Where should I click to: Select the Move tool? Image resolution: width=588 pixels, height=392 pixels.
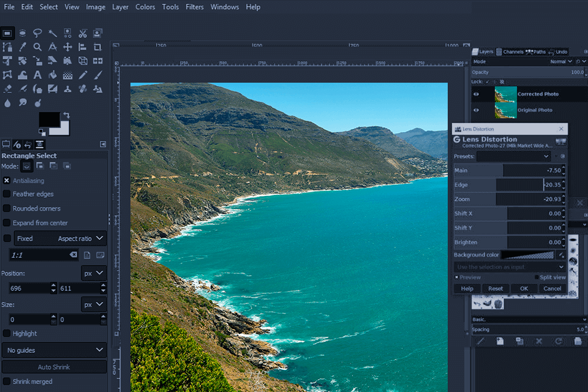(x=67, y=47)
